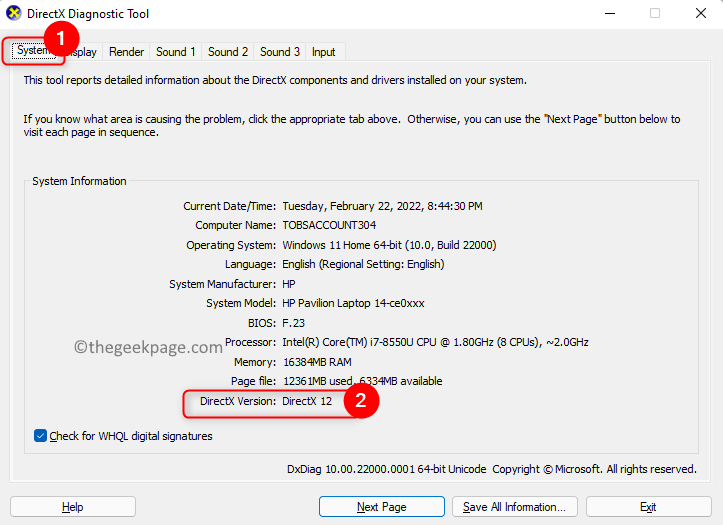Click the Memory value 16384MB RAM
This screenshot has width=723, height=525.
point(317,362)
